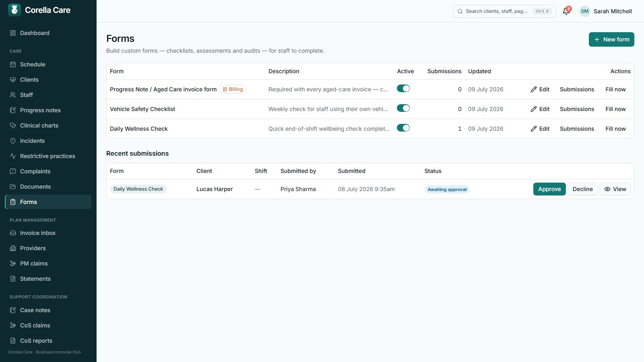Image resolution: width=644 pixels, height=362 pixels.
Task: Click the Clinical charts stethoscope icon
Action: [x=13, y=125]
